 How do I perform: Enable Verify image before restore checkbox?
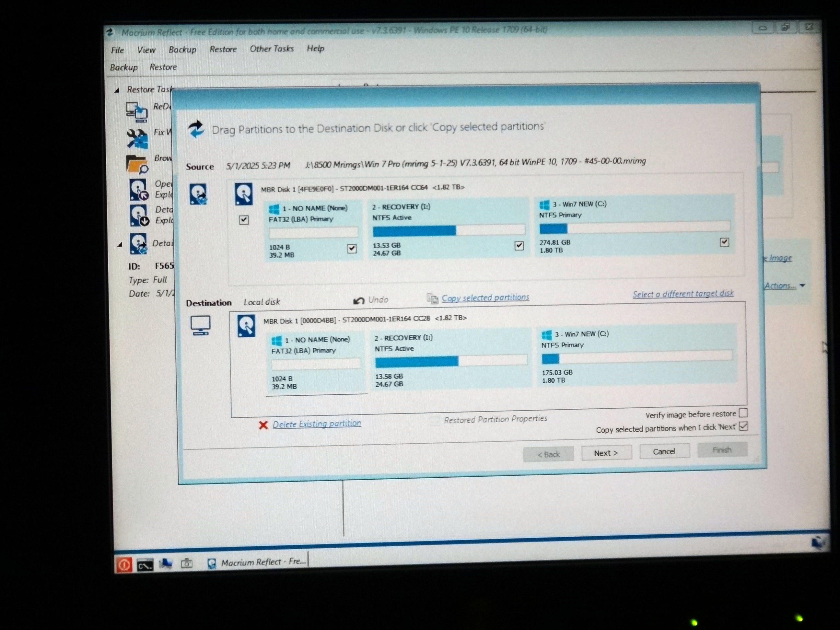coord(743,413)
